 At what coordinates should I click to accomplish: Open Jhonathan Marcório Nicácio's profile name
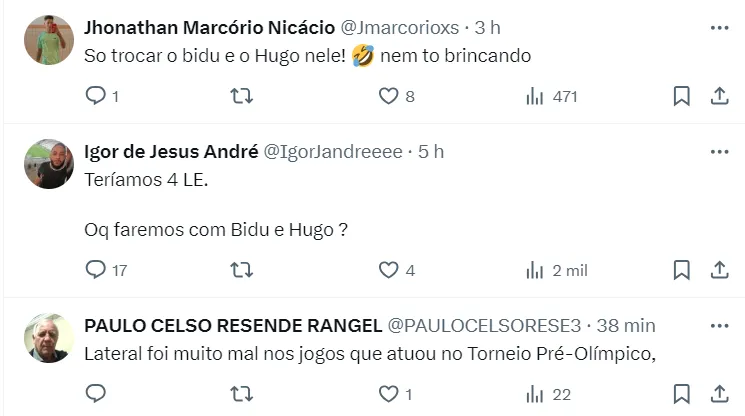210,27
